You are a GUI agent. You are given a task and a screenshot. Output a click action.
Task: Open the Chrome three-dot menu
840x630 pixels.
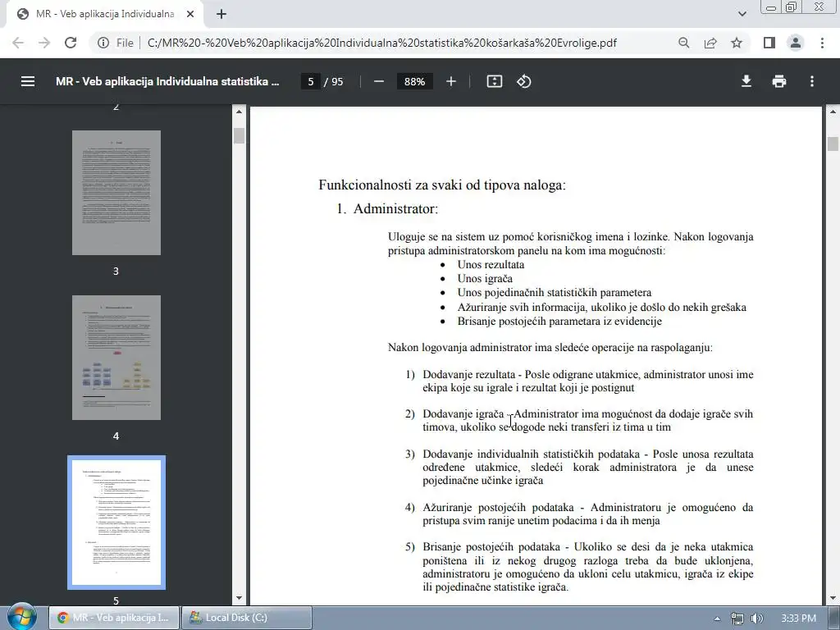pos(822,43)
